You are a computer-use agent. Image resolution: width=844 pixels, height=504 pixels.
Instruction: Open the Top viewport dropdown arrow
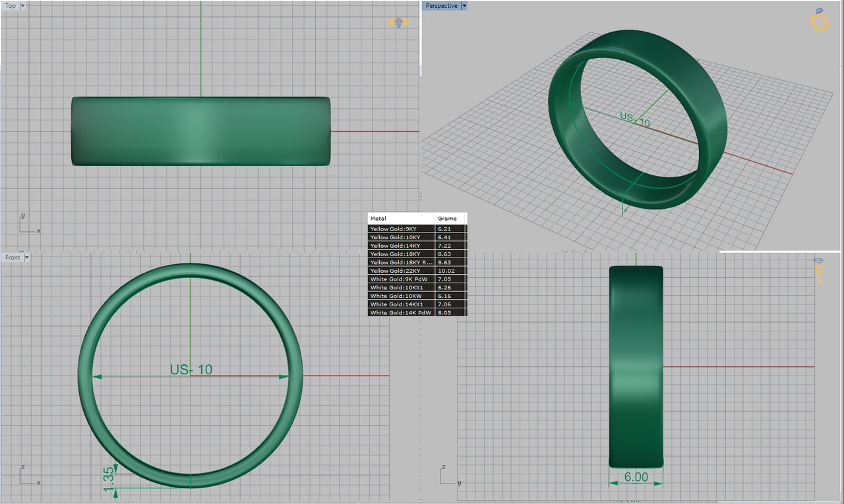click(x=23, y=5)
